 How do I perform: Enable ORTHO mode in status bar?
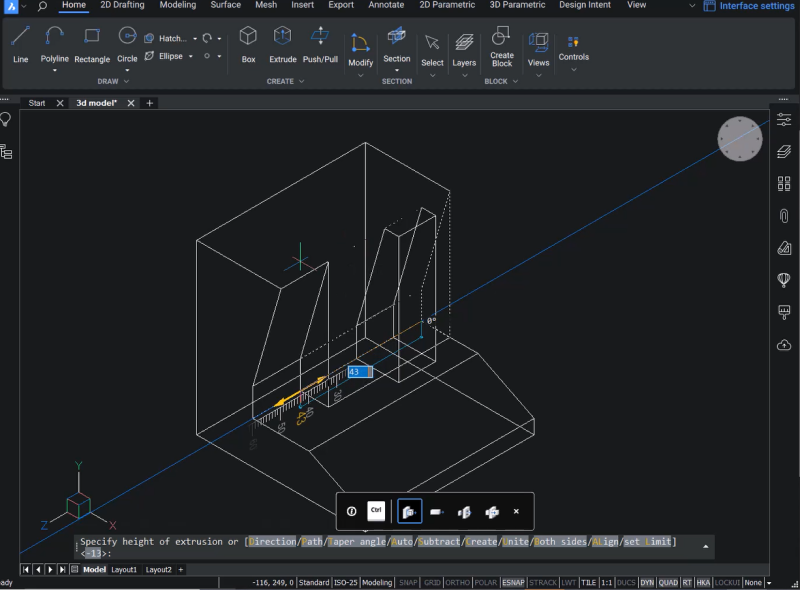coord(459,582)
